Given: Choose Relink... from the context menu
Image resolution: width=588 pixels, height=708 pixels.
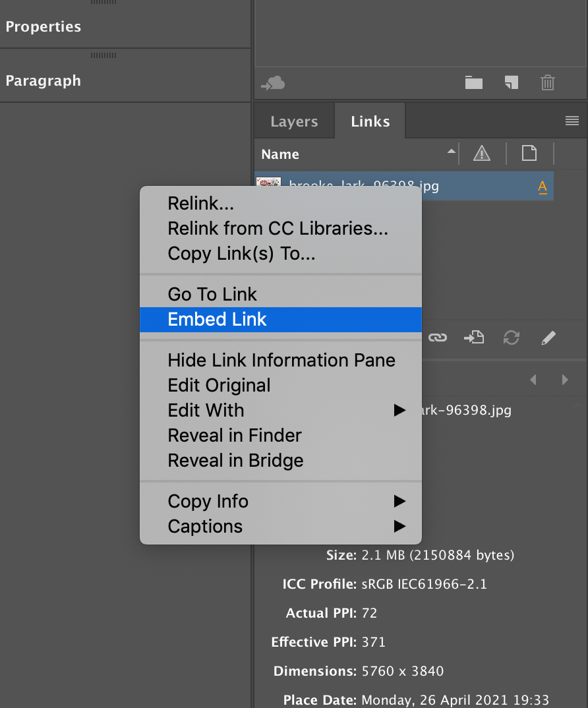Looking at the screenshot, I should [280, 203].
